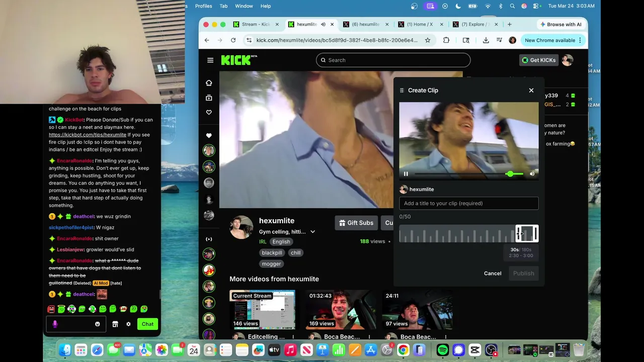Open Following heart outline icon in sidebar
This screenshot has height=362, width=644.
click(x=209, y=113)
